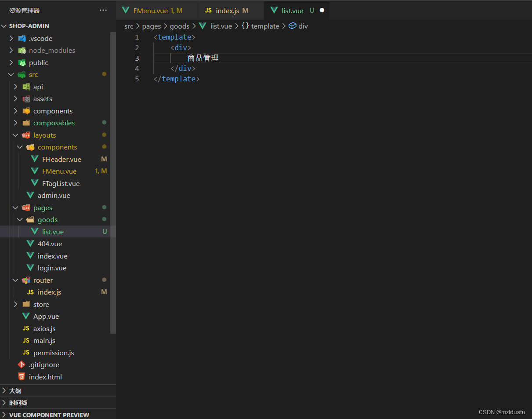Expand the composables folder chevron
532x419 pixels.
point(16,123)
